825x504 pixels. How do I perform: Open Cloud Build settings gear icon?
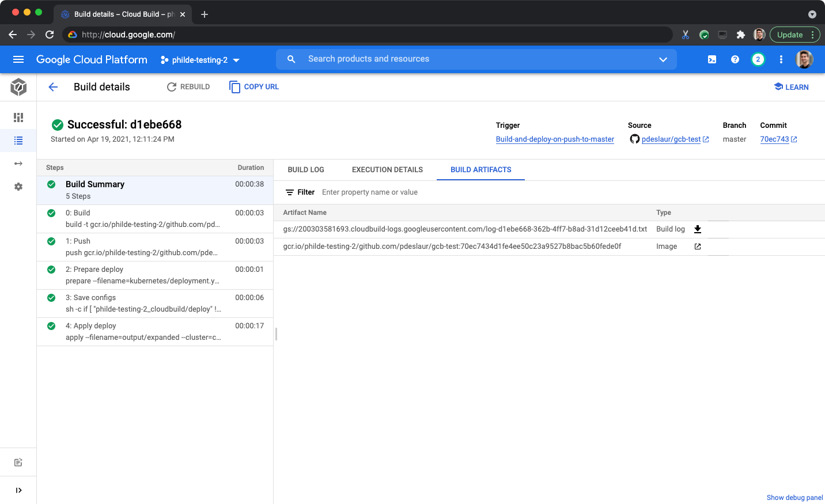(18, 187)
